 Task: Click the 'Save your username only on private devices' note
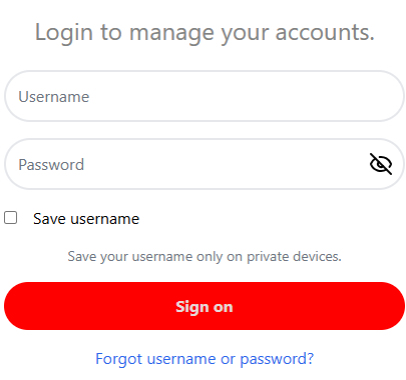[x=204, y=256]
